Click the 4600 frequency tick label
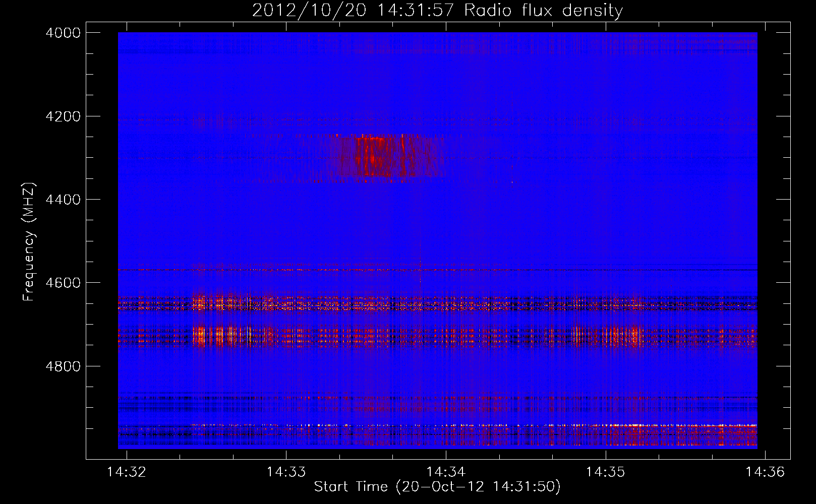Screen dimensions: 816x504 (x=63, y=283)
